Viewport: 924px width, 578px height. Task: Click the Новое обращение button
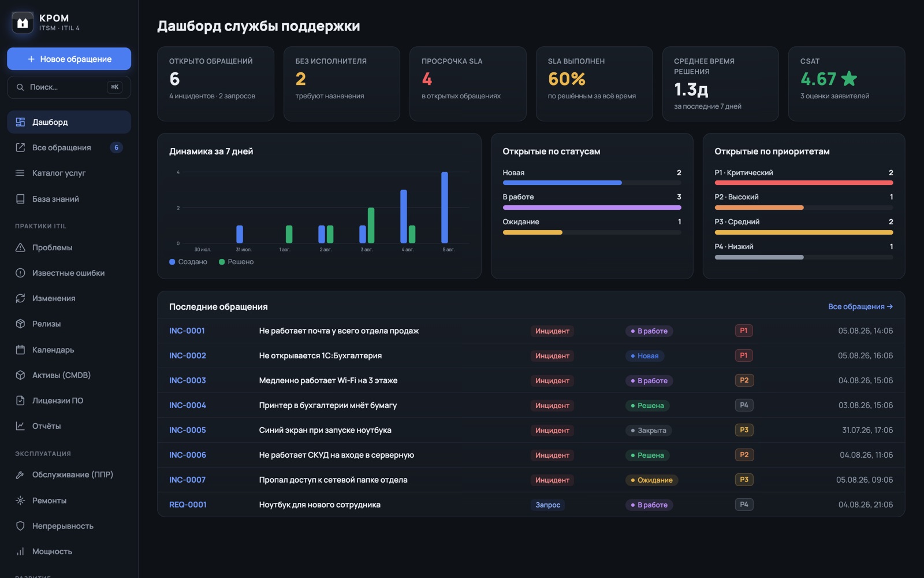click(69, 59)
